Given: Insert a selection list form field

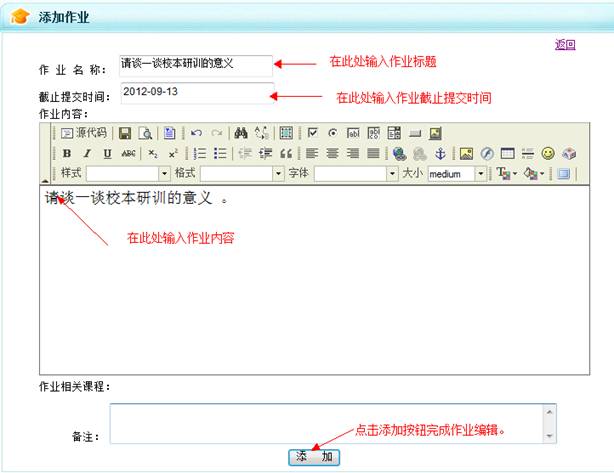Looking at the screenshot, I should coord(394,134).
